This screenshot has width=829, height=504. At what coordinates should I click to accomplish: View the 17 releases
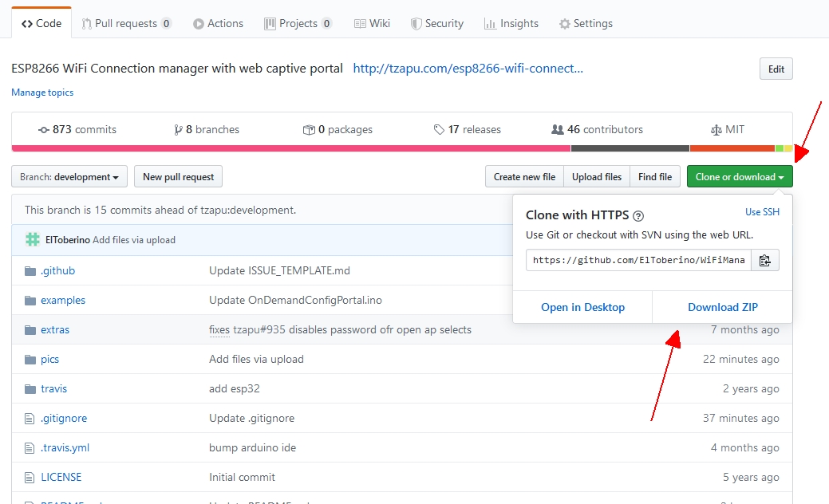[x=467, y=129]
